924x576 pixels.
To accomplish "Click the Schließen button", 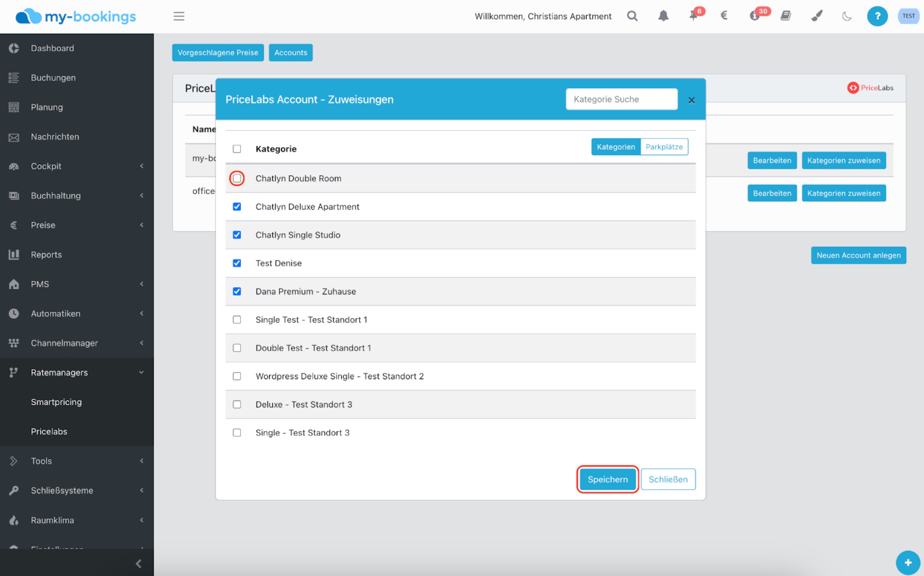I will pyautogui.click(x=668, y=479).
